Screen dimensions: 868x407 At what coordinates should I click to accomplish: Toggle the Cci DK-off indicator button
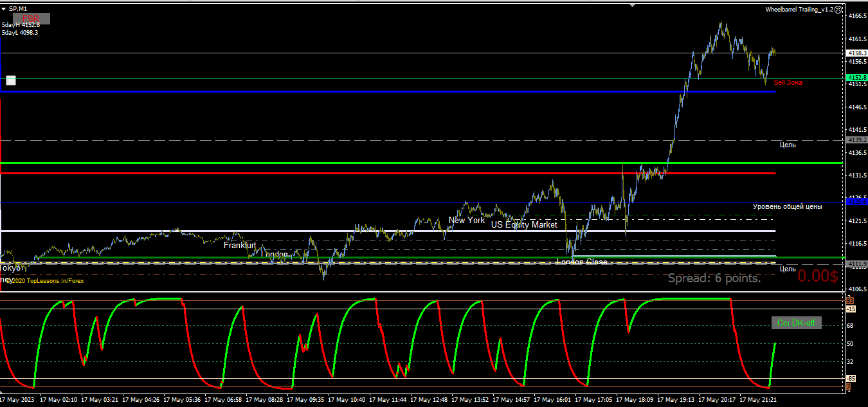click(x=797, y=323)
